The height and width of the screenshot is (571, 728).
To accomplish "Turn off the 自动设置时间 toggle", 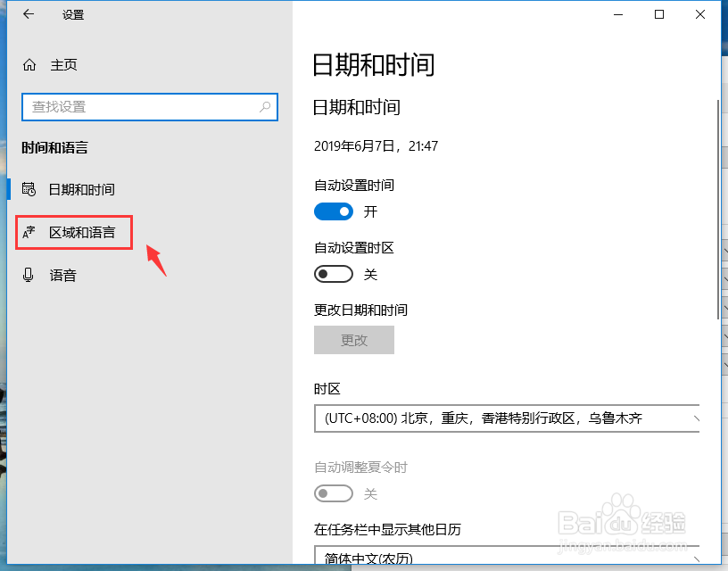I will [333, 211].
